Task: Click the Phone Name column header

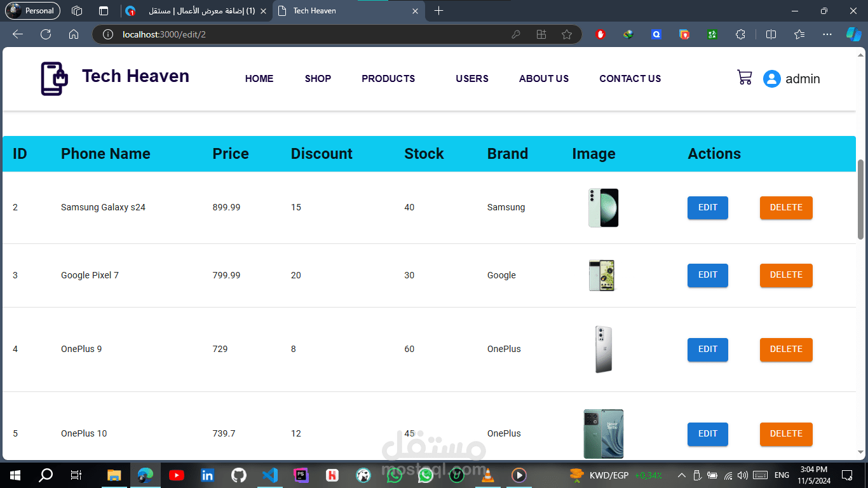Action: point(105,154)
